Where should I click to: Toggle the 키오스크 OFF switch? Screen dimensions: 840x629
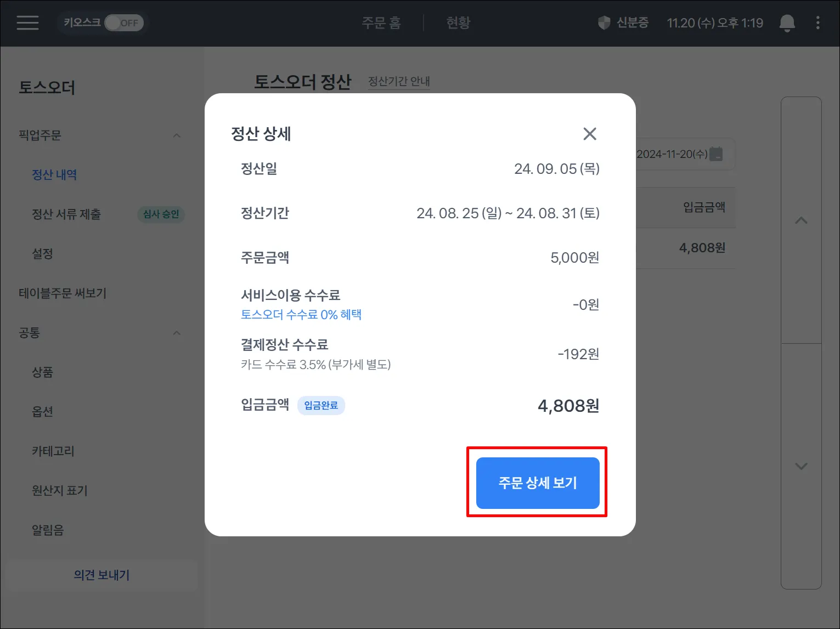pos(124,23)
